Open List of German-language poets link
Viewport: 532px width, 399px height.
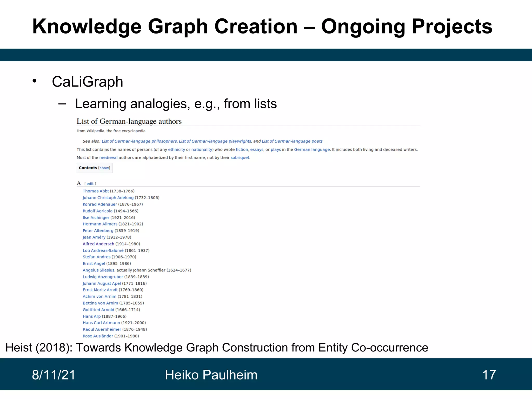292,141
